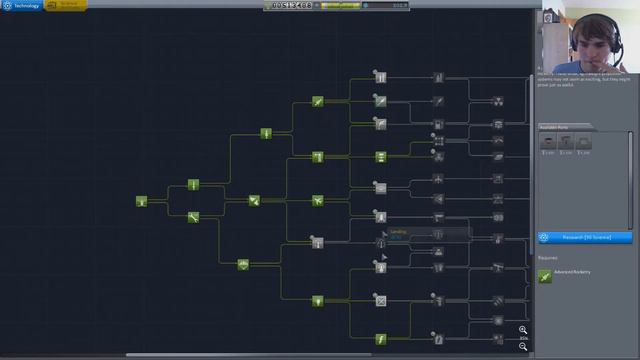Click the Landing tooltip label

[x=398, y=232]
